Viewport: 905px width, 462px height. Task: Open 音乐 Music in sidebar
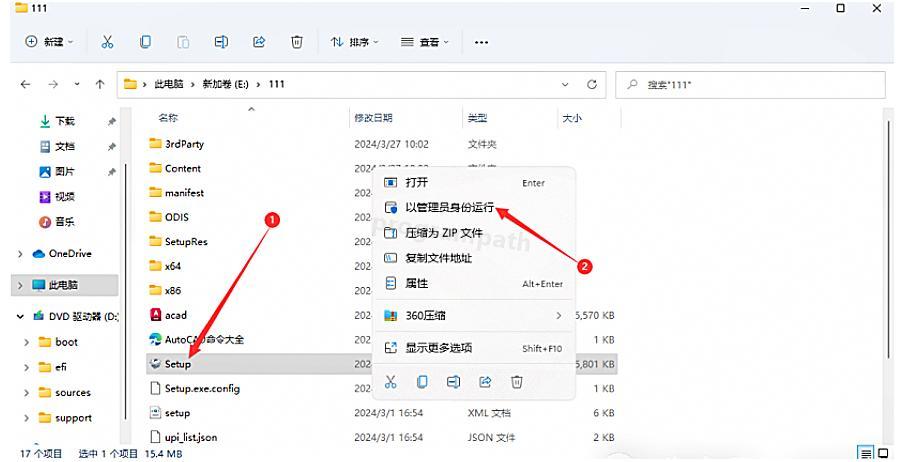[x=65, y=222]
